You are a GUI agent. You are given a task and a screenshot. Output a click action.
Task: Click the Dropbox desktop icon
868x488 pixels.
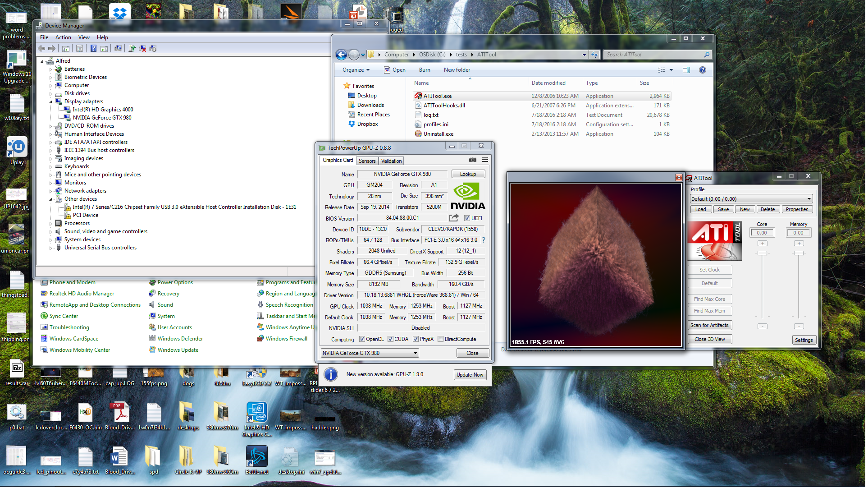click(120, 13)
